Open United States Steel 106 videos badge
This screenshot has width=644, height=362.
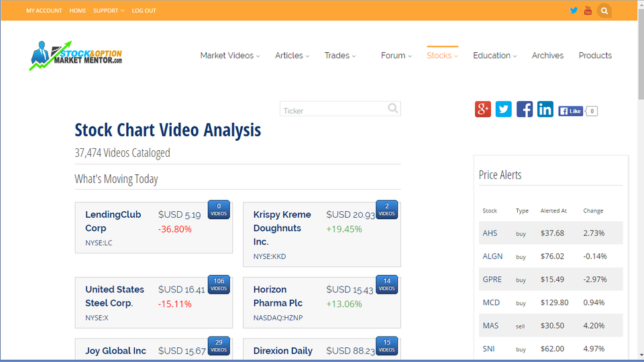(219, 284)
